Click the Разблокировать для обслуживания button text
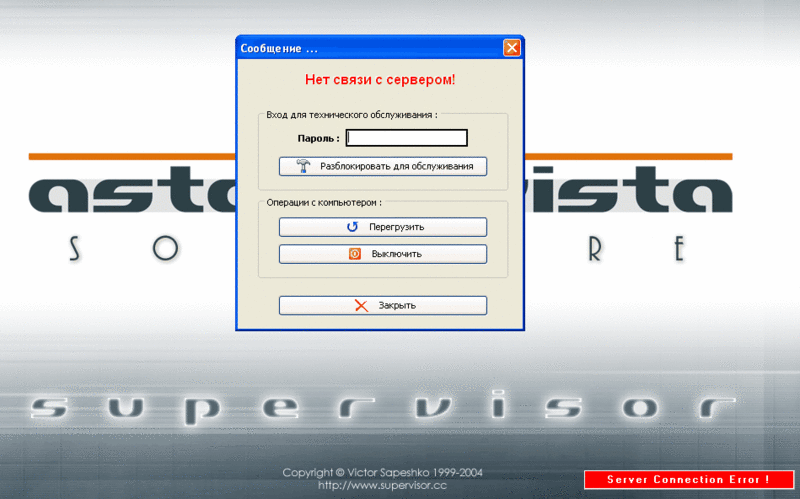The image size is (800, 499). [396, 166]
